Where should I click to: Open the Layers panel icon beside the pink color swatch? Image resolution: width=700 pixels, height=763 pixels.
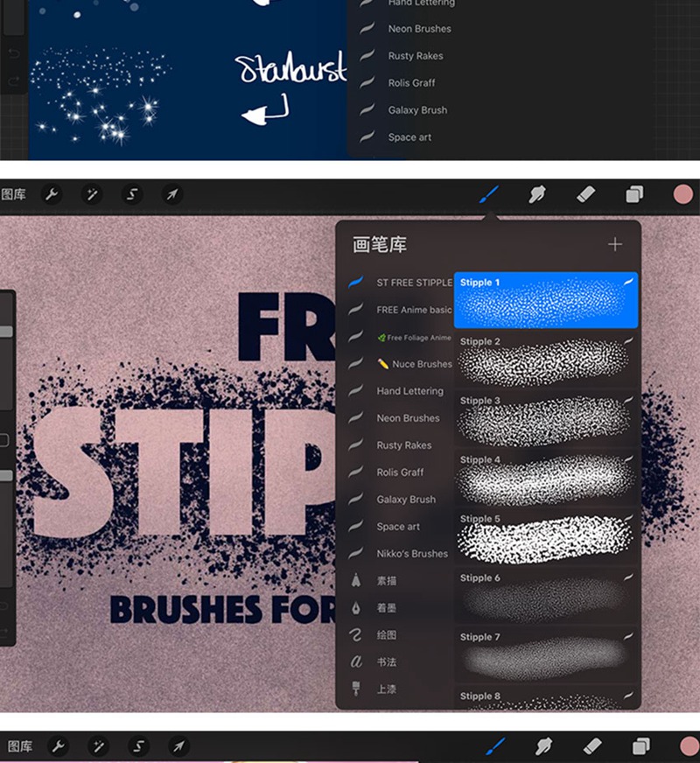pyautogui.click(x=634, y=194)
